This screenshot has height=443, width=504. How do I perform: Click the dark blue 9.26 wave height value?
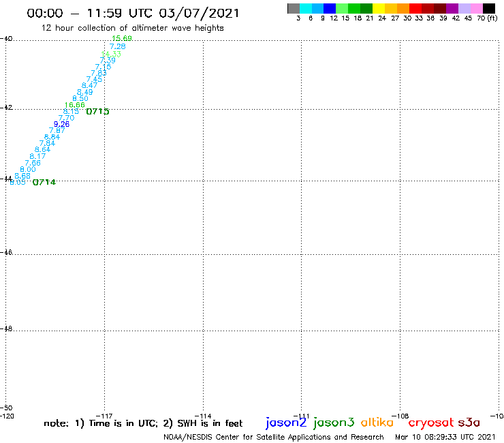(x=61, y=124)
